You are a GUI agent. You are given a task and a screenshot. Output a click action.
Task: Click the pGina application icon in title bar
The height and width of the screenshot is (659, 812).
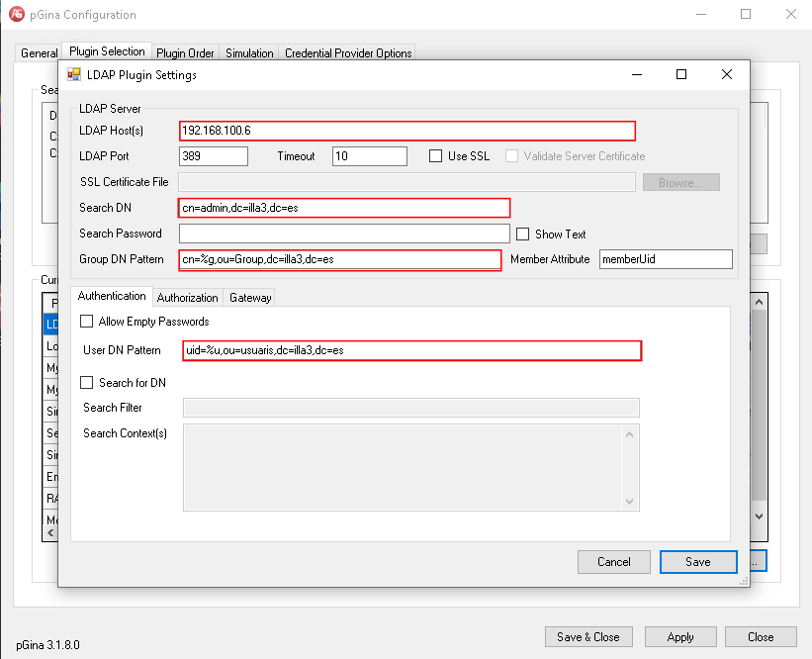point(17,15)
